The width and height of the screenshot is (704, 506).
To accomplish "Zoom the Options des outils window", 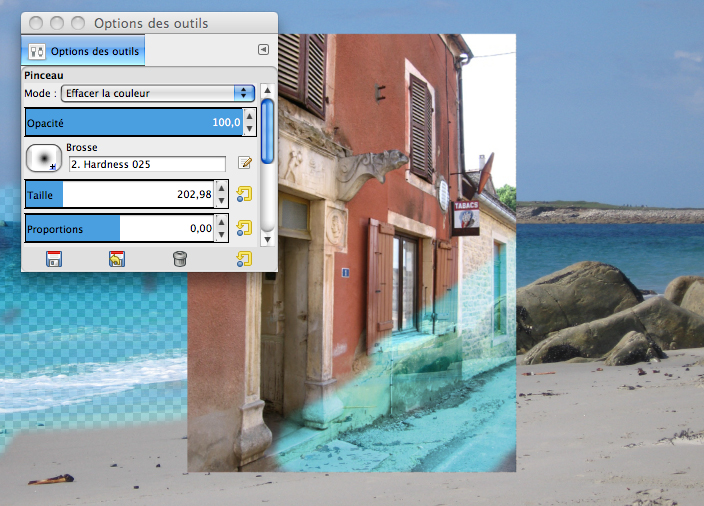I will [x=78, y=23].
